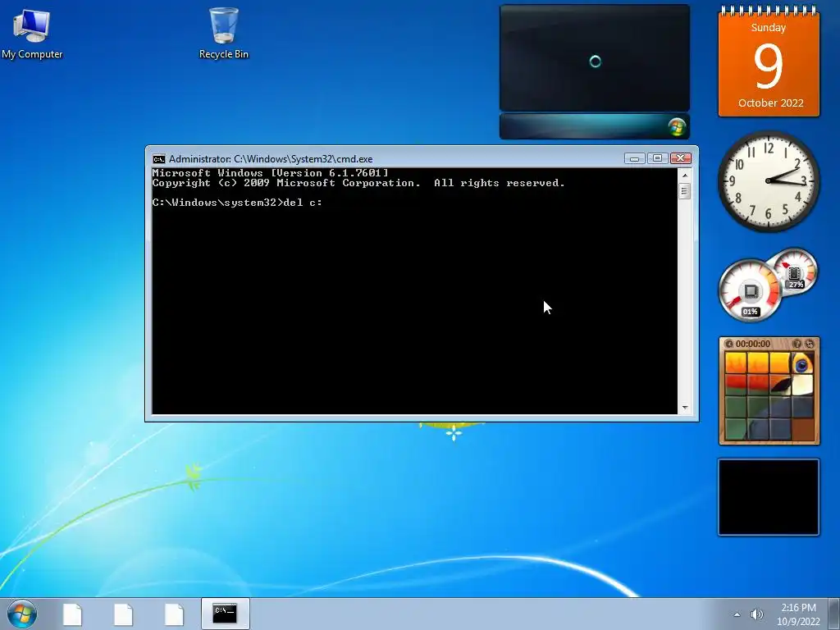Image resolution: width=840 pixels, height=630 pixels.
Task: Open the volume speaker tray icon
Action: (x=757, y=614)
